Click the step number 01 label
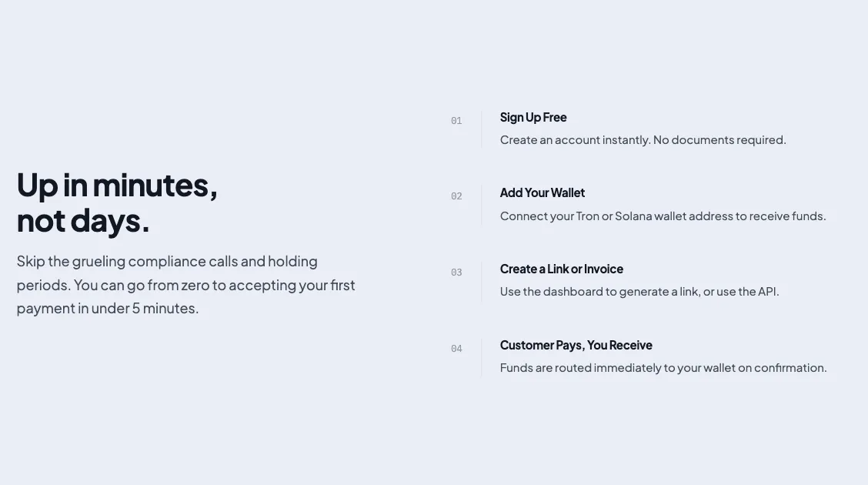This screenshot has width=868, height=485. point(456,121)
